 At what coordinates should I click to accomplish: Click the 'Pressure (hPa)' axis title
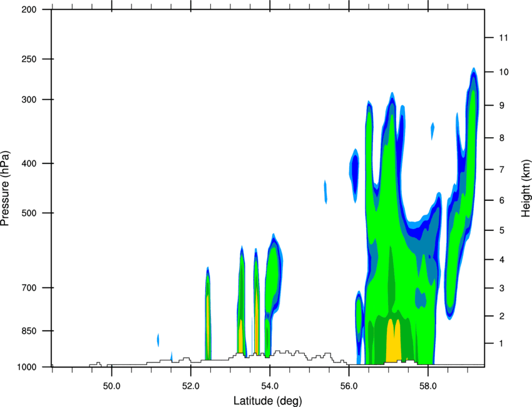click(5, 188)
